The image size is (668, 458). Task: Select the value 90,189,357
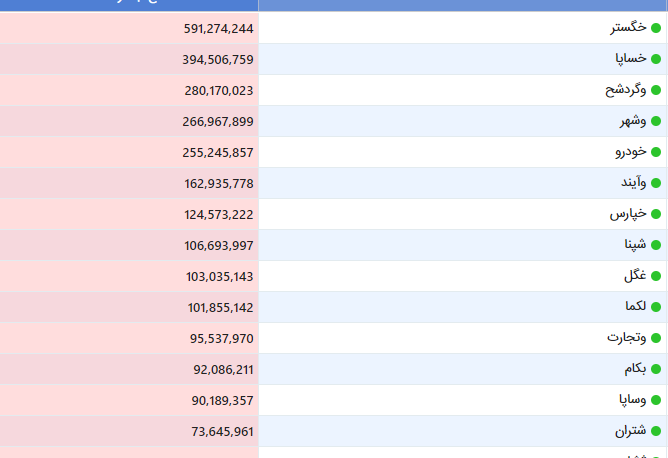222,401
